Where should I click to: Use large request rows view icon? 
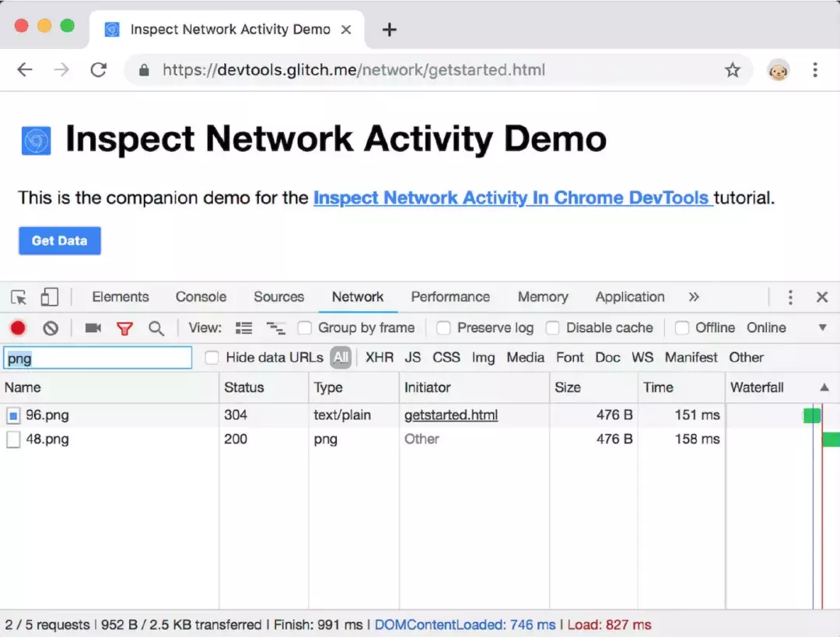[x=243, y=328]
